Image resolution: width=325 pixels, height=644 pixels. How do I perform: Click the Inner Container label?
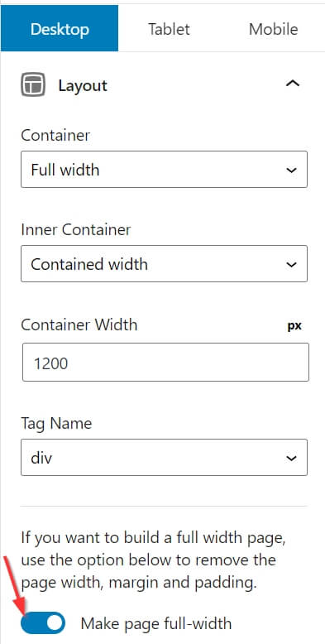[x=76, y=229]
